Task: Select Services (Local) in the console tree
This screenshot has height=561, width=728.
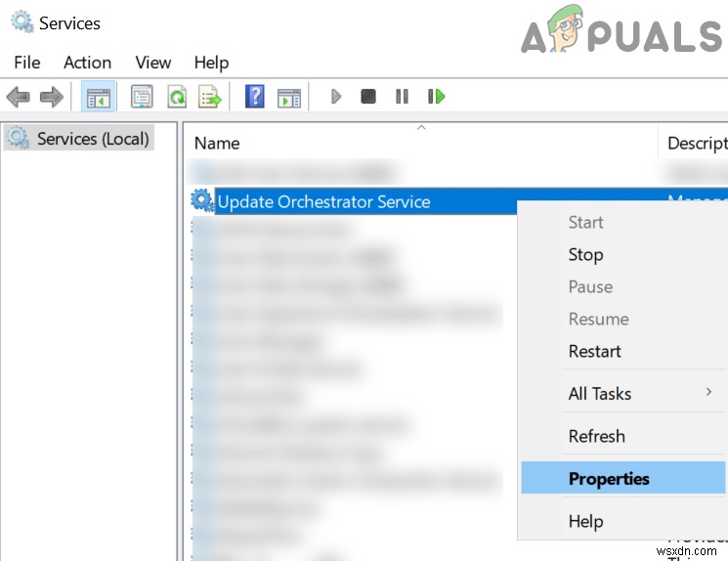Action: (79, 139)
